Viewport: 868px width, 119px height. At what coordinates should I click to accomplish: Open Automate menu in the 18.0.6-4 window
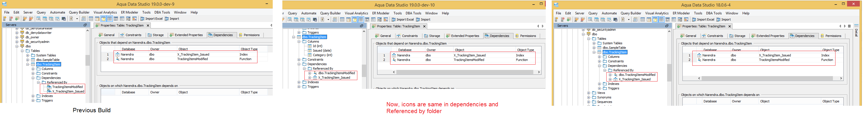coord(609,14)
